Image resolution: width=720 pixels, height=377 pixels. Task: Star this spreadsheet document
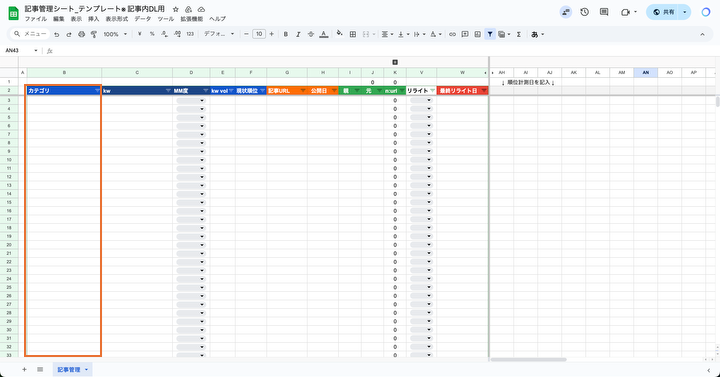pyautogui.click(x=176, y=9)
